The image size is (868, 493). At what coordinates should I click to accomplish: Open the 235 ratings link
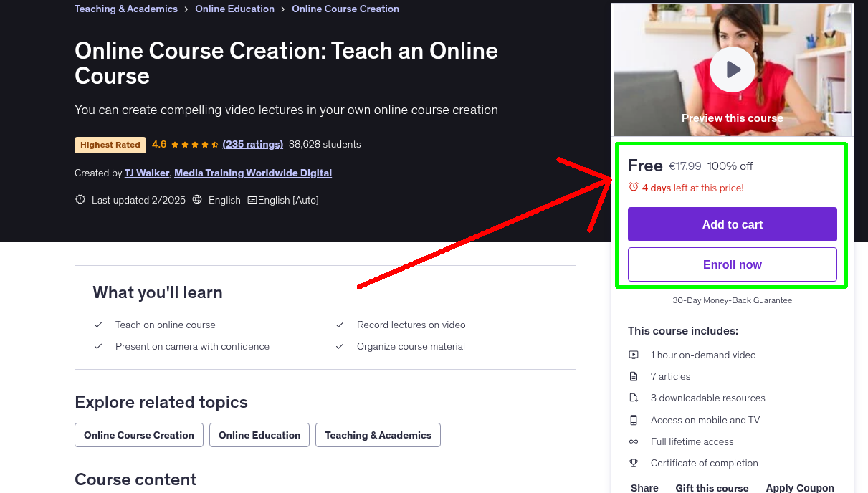[x=252, y=144]
